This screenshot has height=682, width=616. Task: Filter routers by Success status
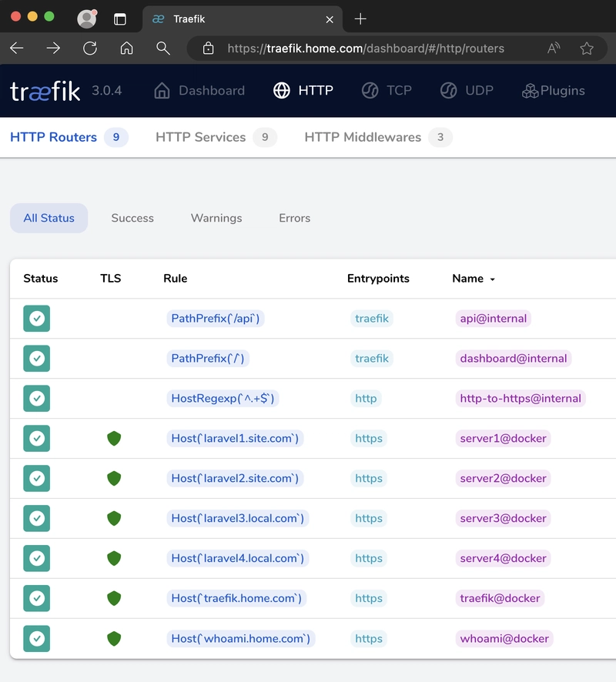[132, 218]
